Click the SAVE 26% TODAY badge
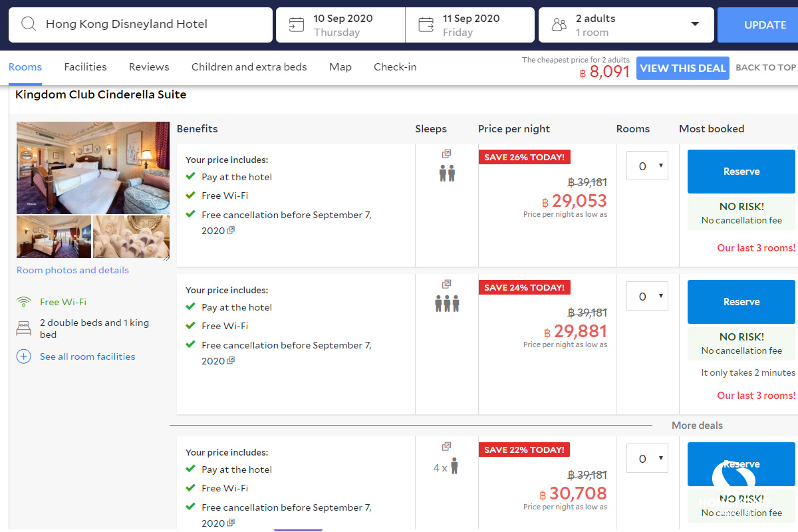 (x=524, y=157)
